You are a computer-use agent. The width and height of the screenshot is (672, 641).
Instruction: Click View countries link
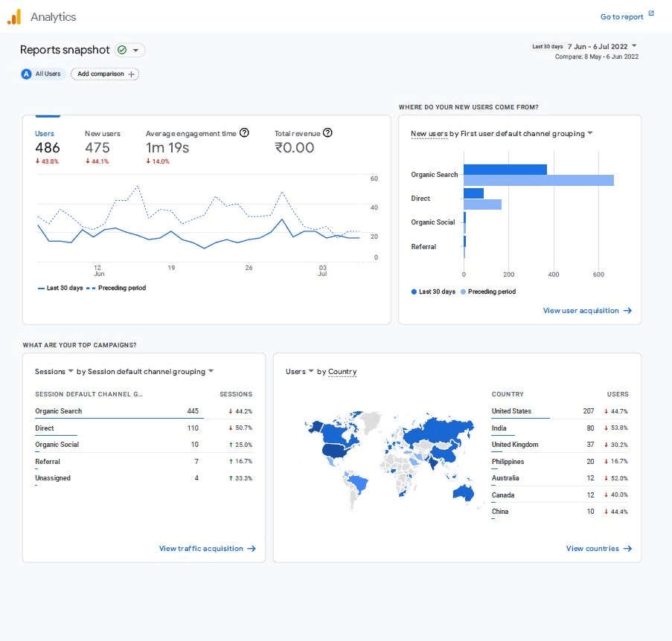(x=592, y=549)
